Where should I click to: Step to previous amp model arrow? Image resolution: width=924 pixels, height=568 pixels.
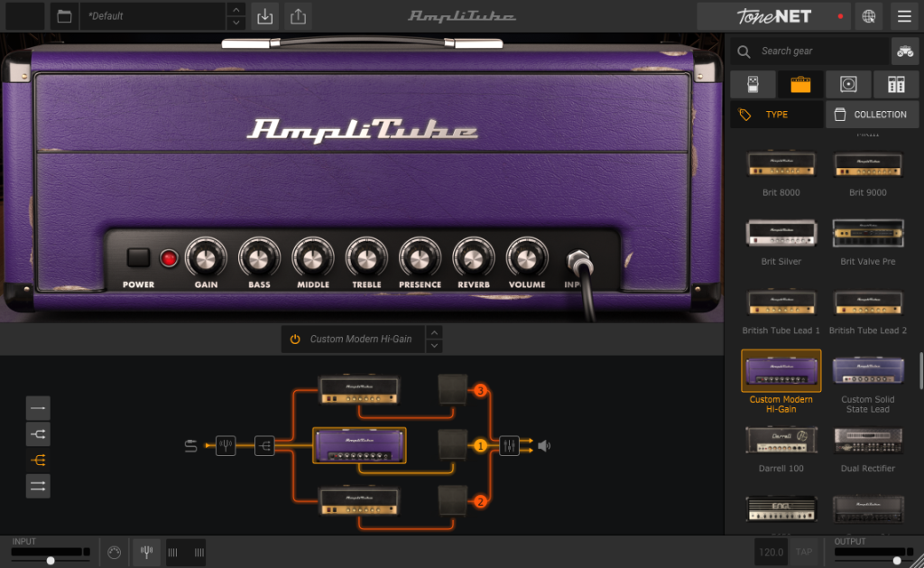tap(434, 332)
